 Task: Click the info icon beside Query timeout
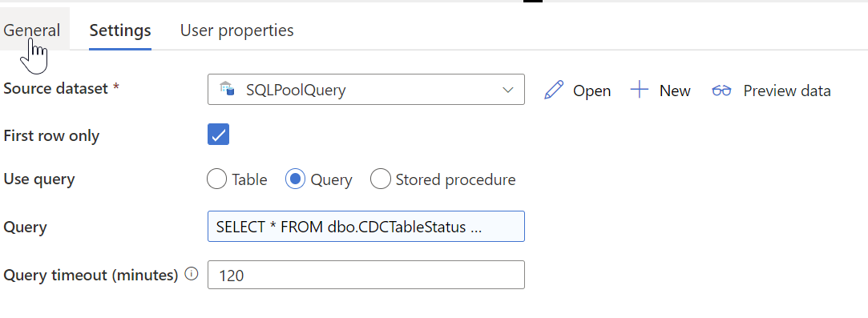[x=191, y=274]
